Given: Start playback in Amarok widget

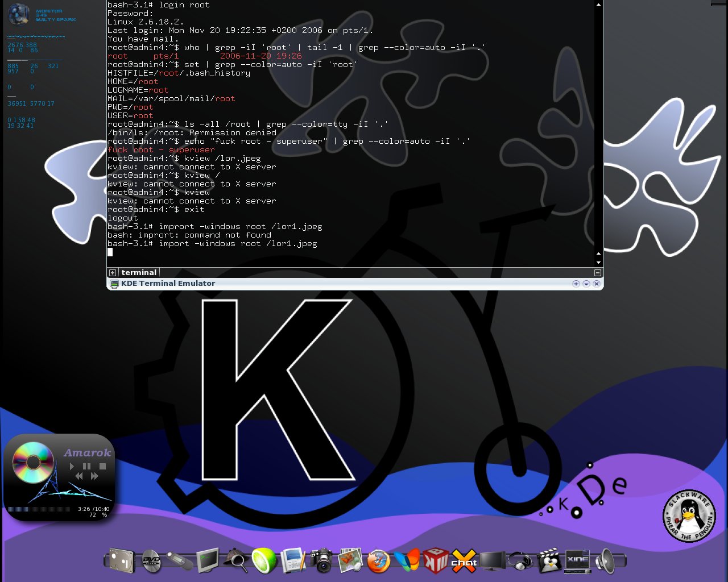Looking at the screenshot, I should [x=72, y=466].
